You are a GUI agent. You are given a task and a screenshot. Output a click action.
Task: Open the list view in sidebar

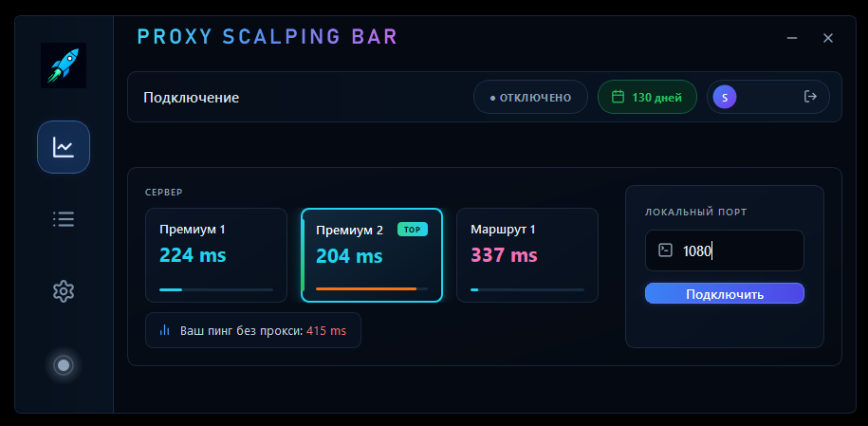click(64, 219)
